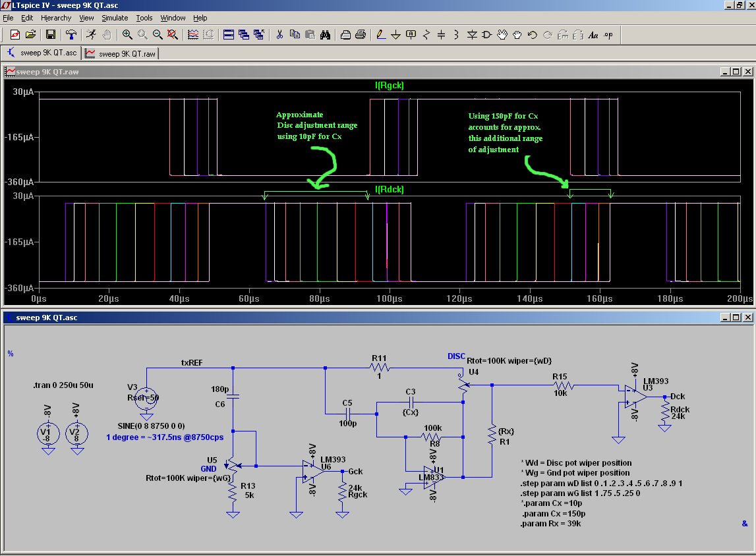Image resolution: width=756 pixels, height=556 pixels.
Task: Tile windows using the toolbar icon
Action: tap(229, 35)
